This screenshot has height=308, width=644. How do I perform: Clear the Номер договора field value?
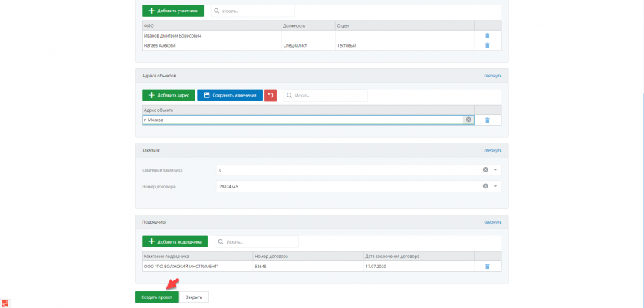(485, 186)
